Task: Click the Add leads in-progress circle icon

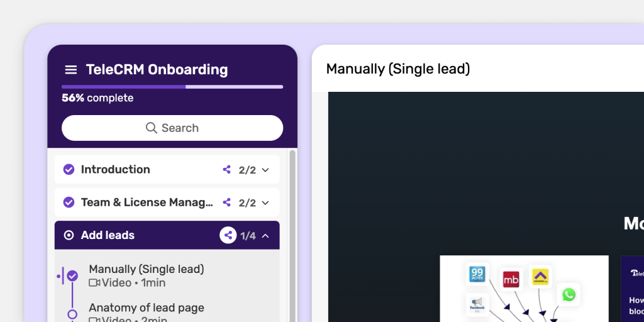Action: pos(69,235)
